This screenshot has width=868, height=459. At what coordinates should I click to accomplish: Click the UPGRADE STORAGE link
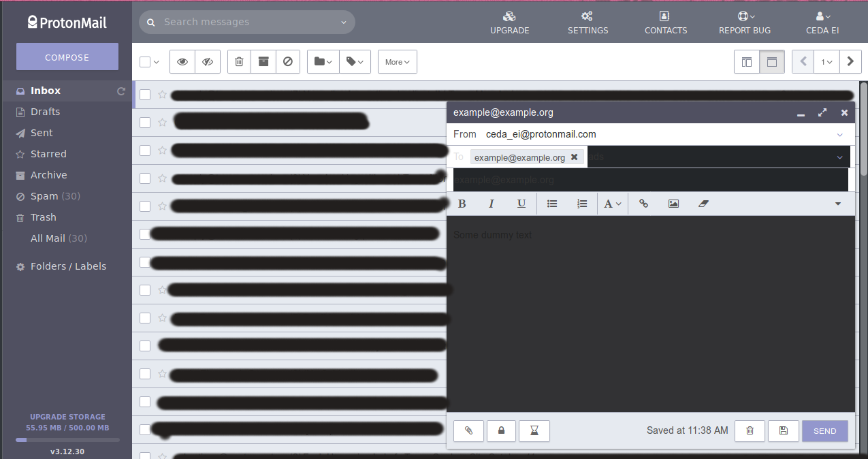pos(67,417)
